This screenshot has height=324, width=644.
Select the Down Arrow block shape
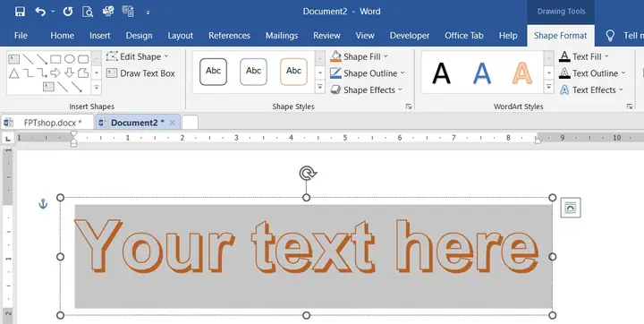pyautogui.click(x=70, y=73)
